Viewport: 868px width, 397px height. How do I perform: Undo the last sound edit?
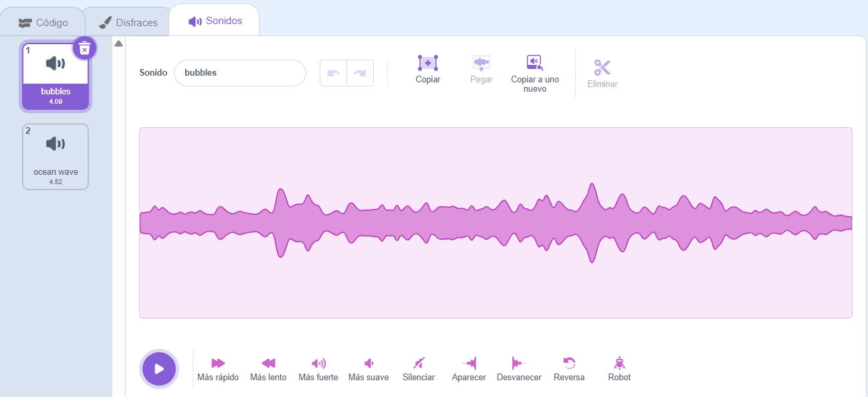pos(333,73)
